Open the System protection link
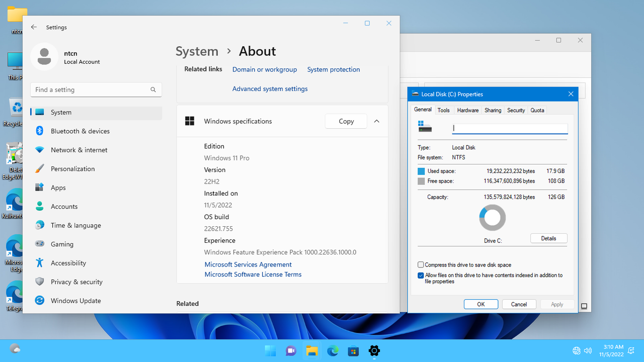The image size is (644, 362). 334,69
